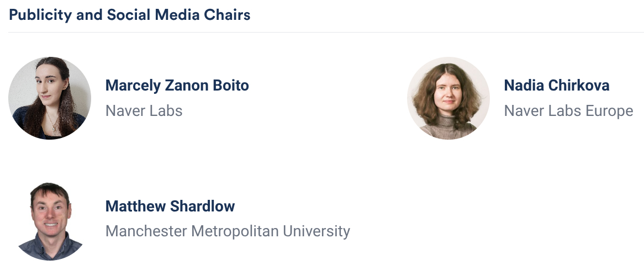Select Matthew Shardlow's profile picture
644x265 pixels.
pos(50,219)
